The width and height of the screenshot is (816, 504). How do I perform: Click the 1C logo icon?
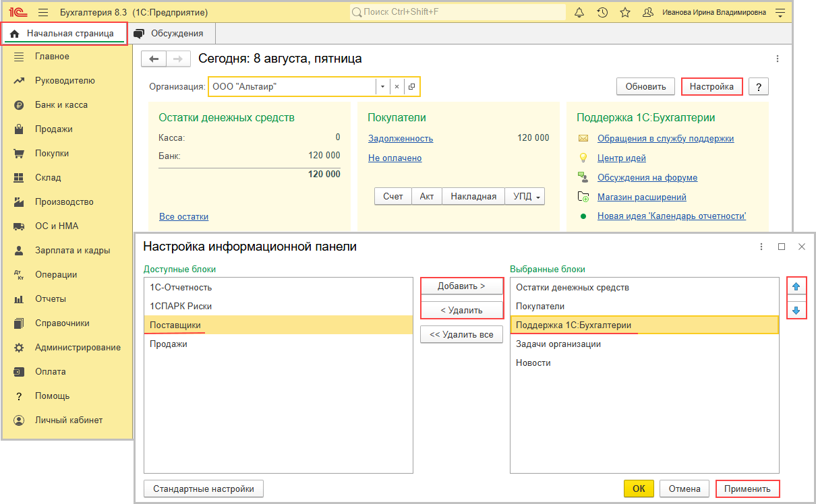(x=18, y=13)
